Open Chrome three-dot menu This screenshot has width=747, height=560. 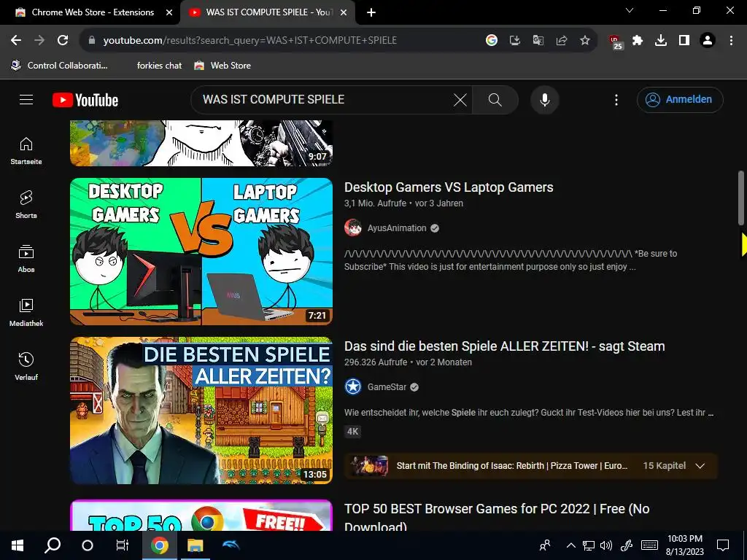[731, 40]
